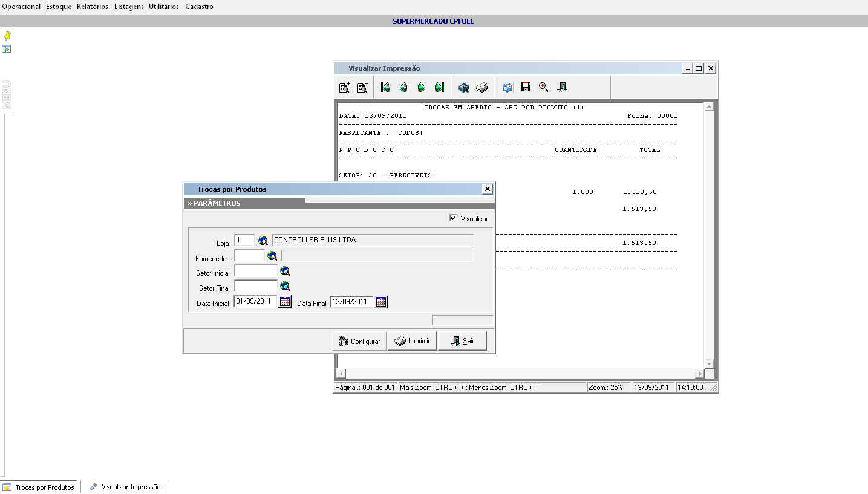
Task: Open the Cadastro menu
Action: (x=199, y=7)
